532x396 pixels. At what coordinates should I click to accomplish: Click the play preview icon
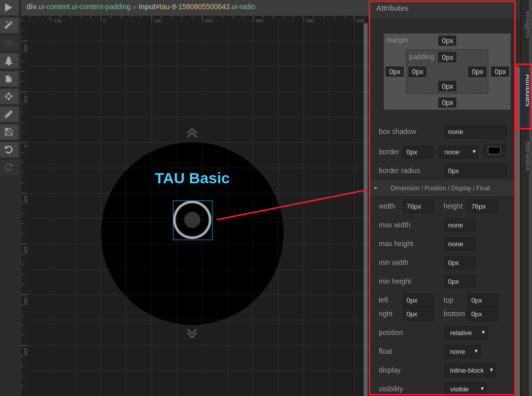(x=9, y=7)
